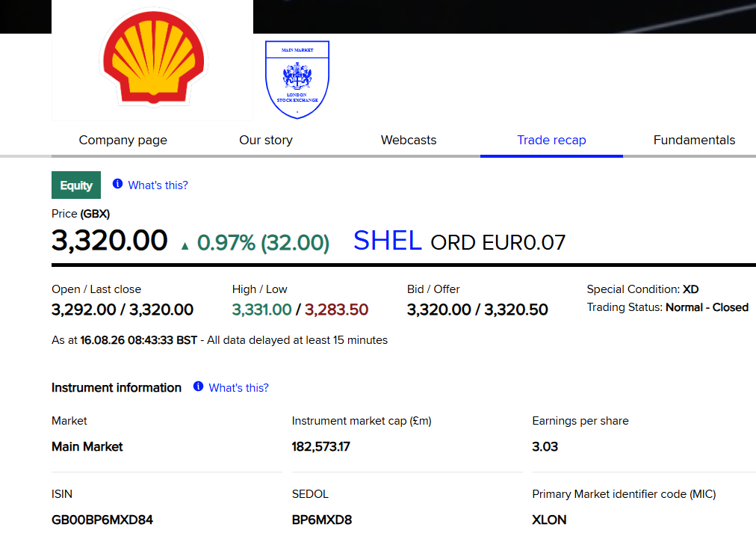Click Special Condition XD text
Image resolution: width=756 pixels, height=545 pixels.
[642, 289]
